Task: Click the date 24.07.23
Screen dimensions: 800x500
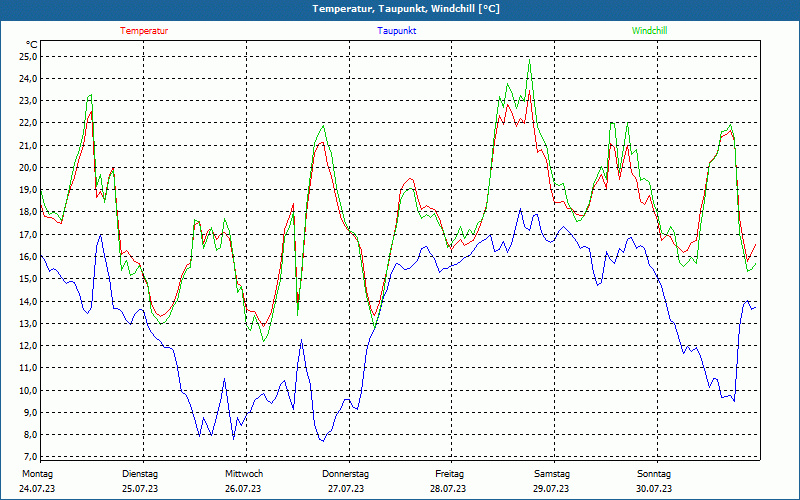Action: click(x=37, y=489)
